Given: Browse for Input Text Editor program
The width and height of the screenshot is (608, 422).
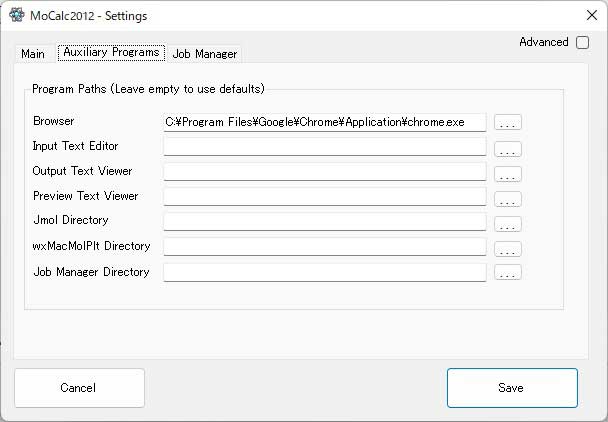Looking at the screenshot, I should [508, 148].
